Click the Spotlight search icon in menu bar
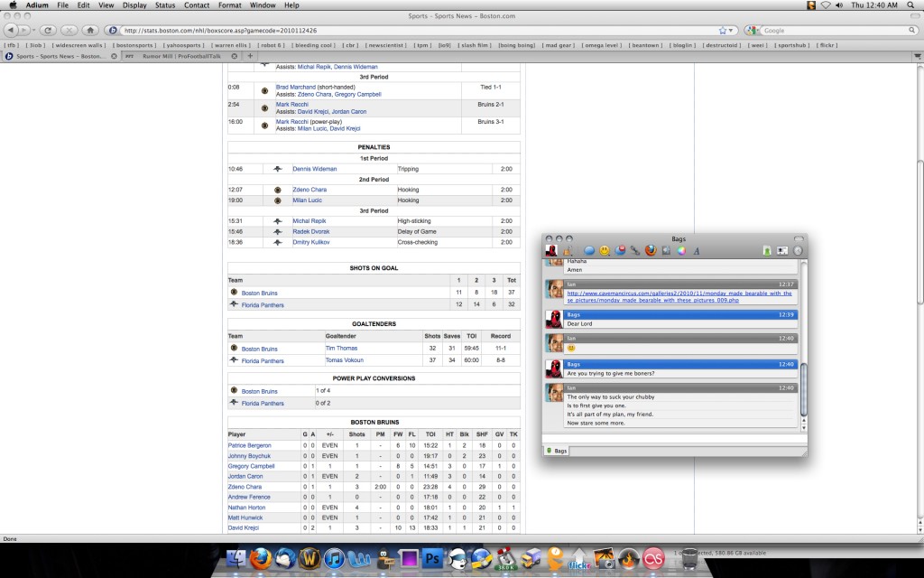Image resolution: width=924 pixels, height=578 pixels. pyautogui.click(x=911, y=5)
